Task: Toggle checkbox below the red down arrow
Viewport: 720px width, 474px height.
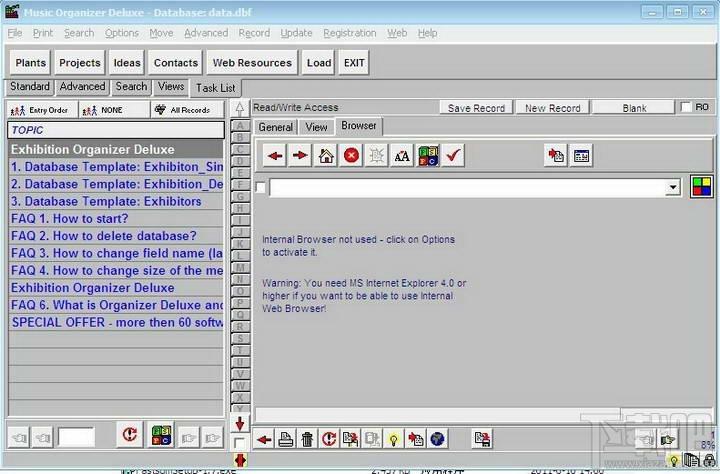Action: [239, 443]
